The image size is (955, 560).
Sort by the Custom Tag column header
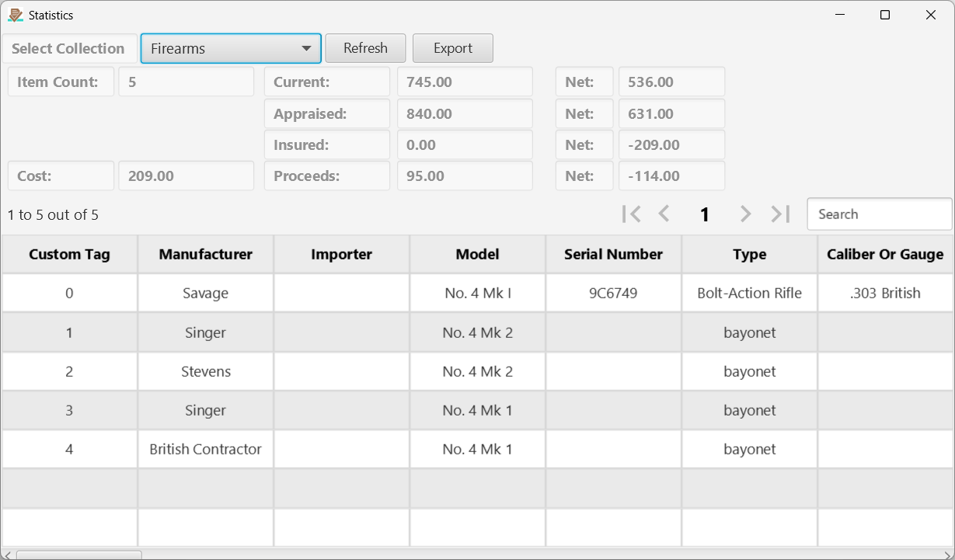tap(69, 254)
